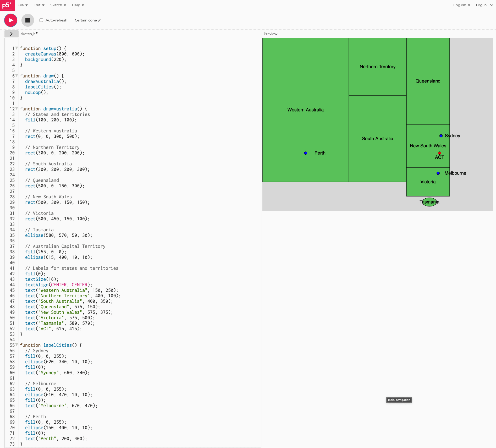This screenshot has width=496, height=448.
Task: Click the pencil icon to rename sketch
Action: click(x=100, y=20)
